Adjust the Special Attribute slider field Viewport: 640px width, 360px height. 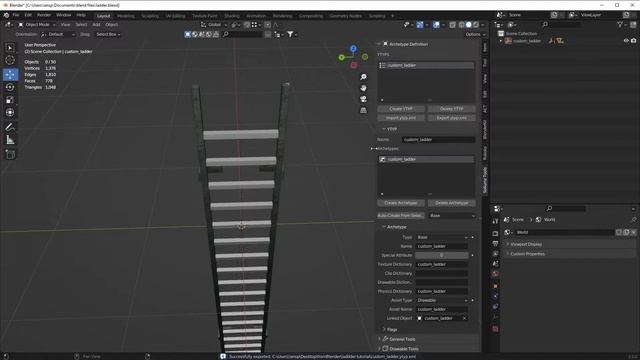(442, 255)
